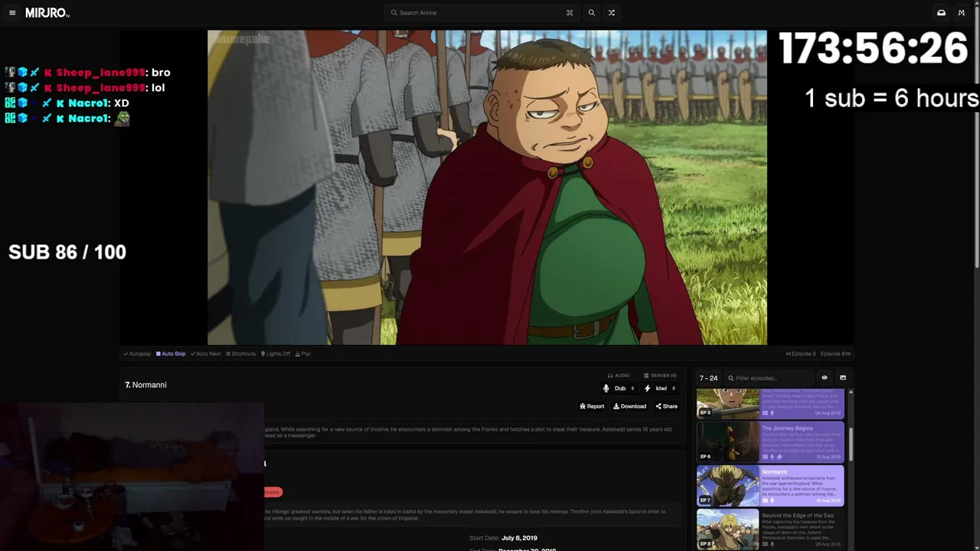The height and width of the screenshot is (551, 980).
Task: Open the kiwi server dropdown
Action: (661, 389)
